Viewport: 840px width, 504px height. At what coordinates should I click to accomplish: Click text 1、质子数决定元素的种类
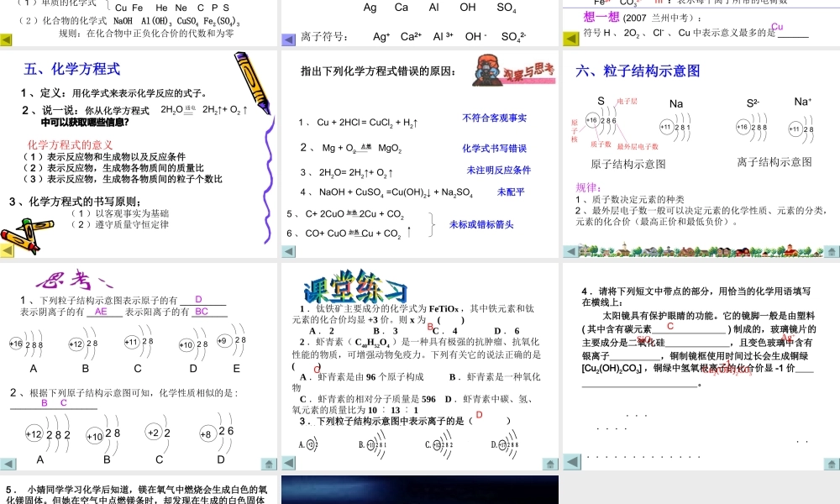click(x=630, y=199)
